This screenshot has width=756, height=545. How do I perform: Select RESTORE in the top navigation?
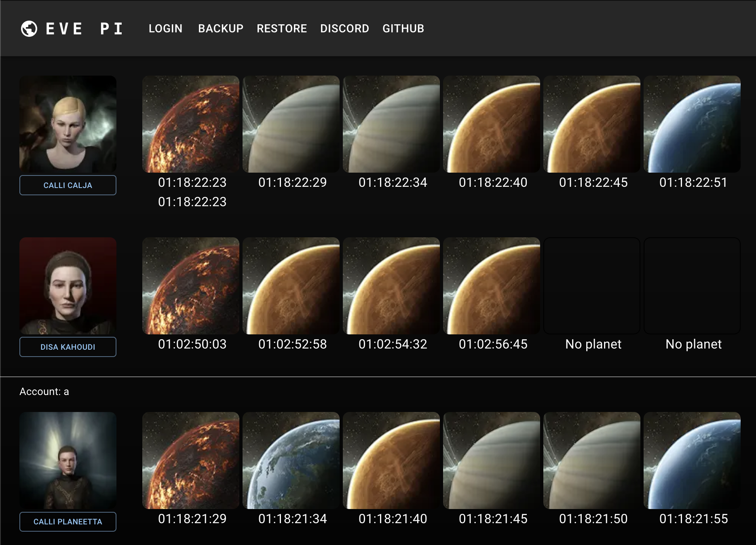[x=282, y=29]
